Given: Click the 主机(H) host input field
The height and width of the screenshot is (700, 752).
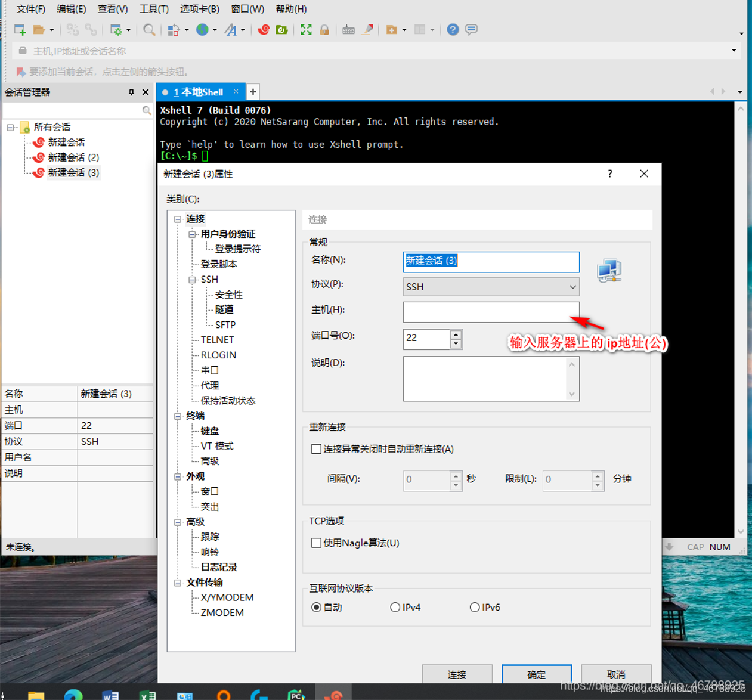Looking at the screenshot, I should [491, 312].
